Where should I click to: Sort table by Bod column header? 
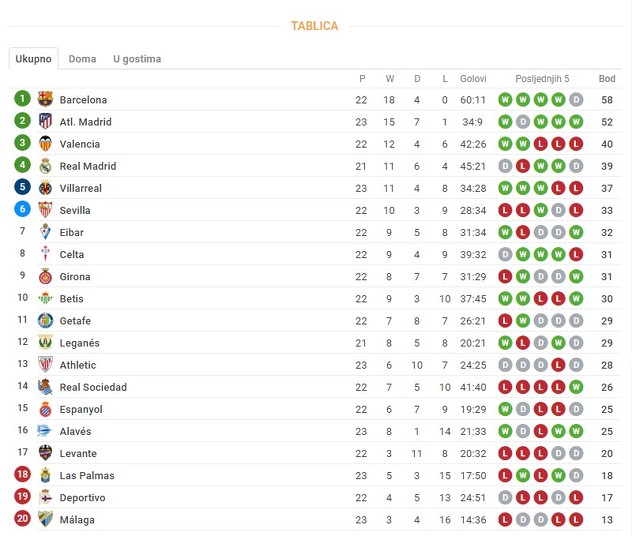607,78
